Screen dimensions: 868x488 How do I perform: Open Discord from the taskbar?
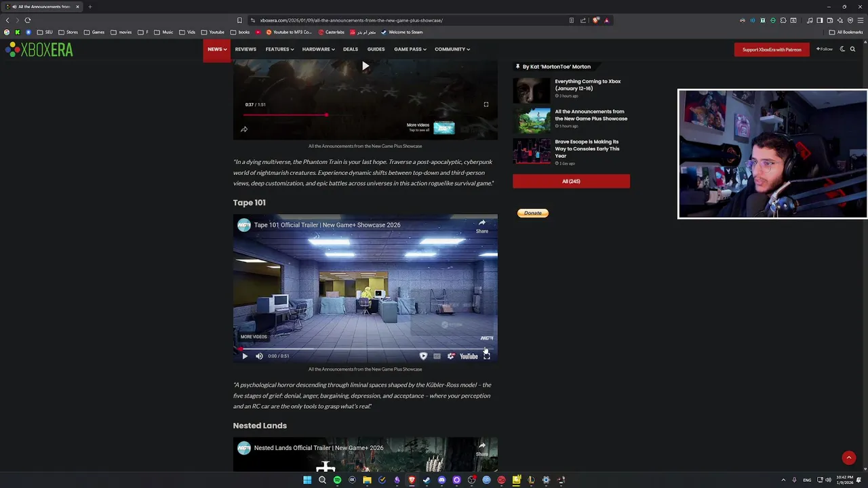(x=441, y=480)
